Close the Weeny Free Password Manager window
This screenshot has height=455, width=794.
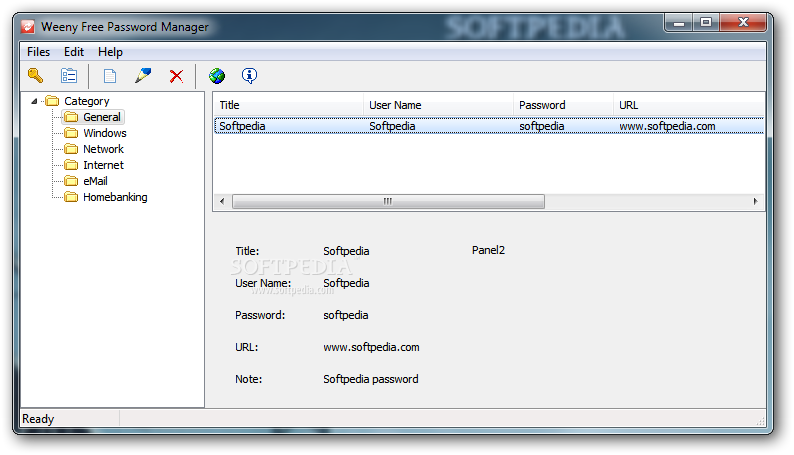743,23
